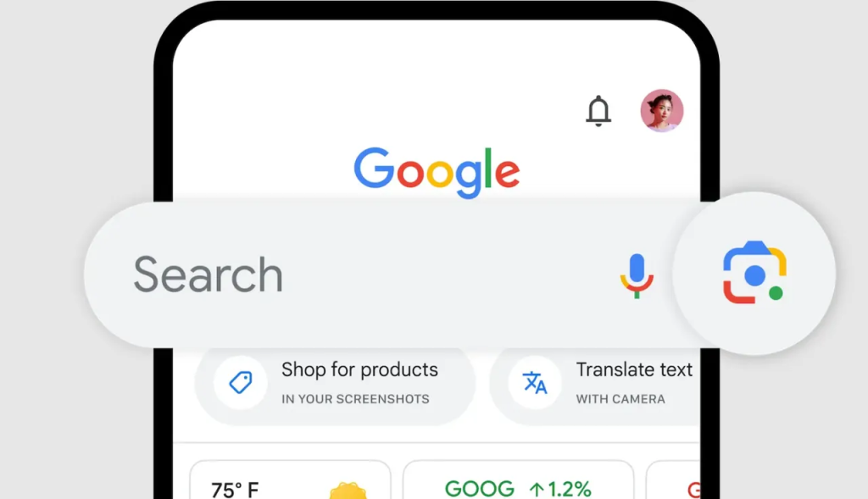Viewport: 868px width, 499px height.
Task: Tap the sun weather icon
Action: point(348,491)
